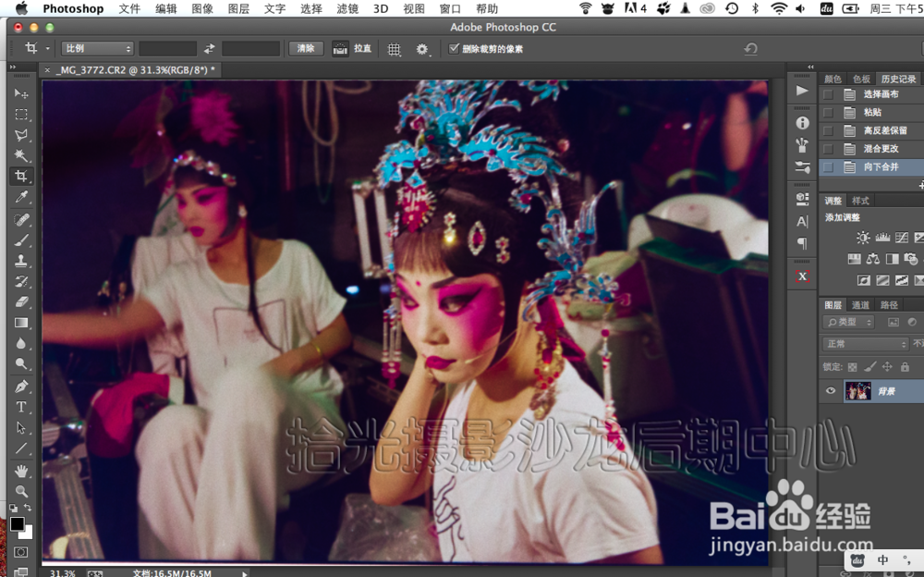The height and width of the screenshot is (577, 924).
Task: Click the foreground color swatch
Action: coord(17,523)
